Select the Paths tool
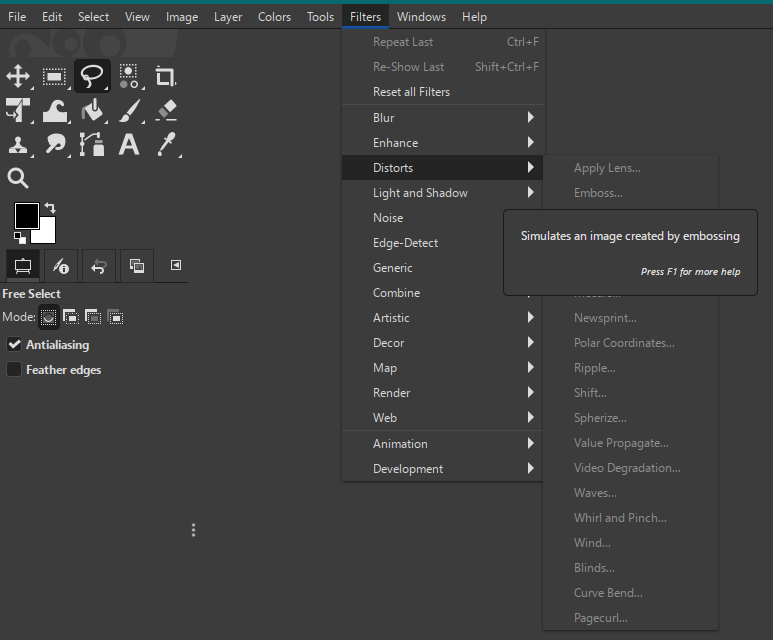Viewport: 773px width, 640px height. click(x=92, y=145)
